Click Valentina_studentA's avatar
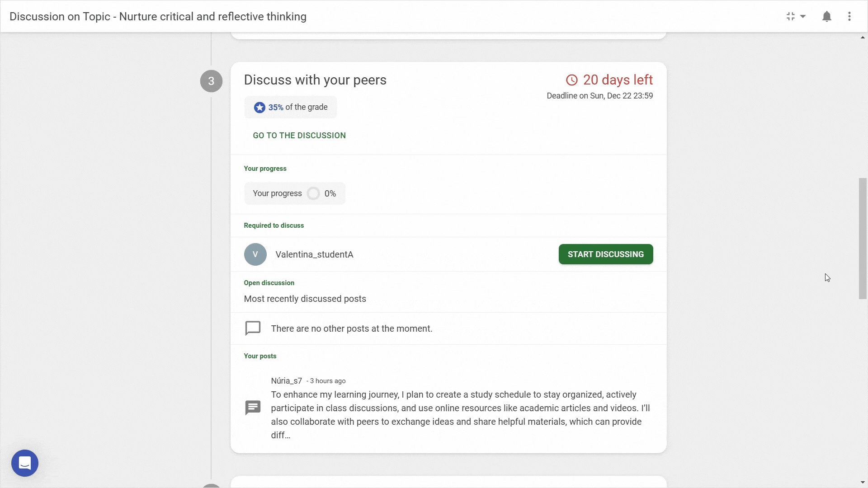 (x=255, y=254)
